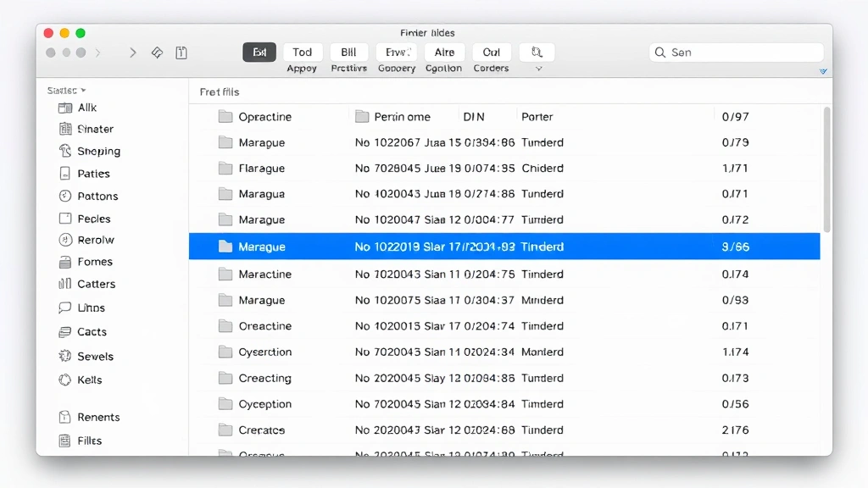This screenshot has width=868, height=488.
Task: Click the clipboard icon near the back arrows
Action: pyautogui.click(x=181, y=52)
